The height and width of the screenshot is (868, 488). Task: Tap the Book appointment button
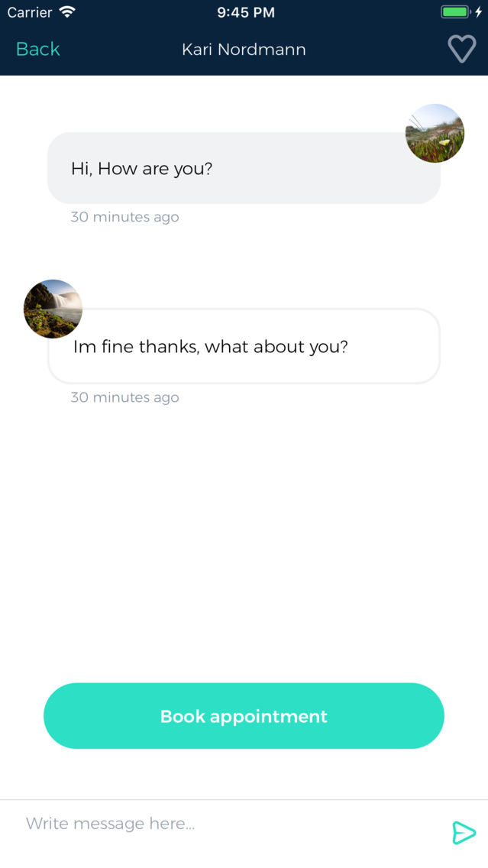[x=244, y=716]
